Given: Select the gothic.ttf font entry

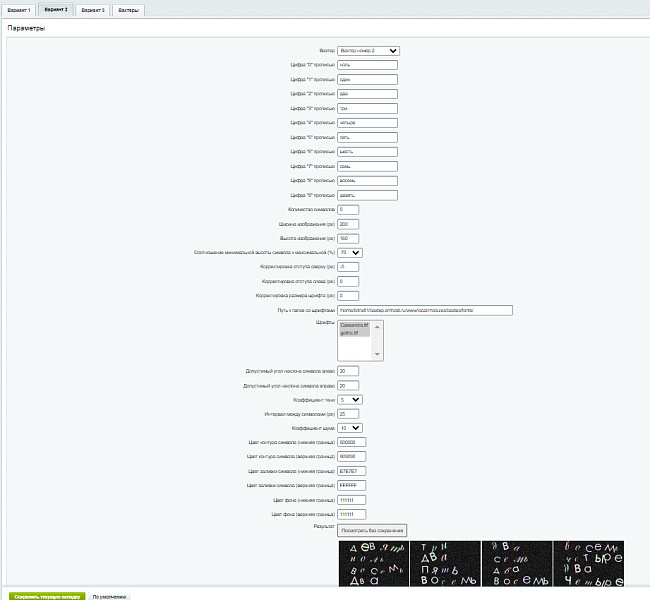Looking at the screenshot, I should click(354, 333).
